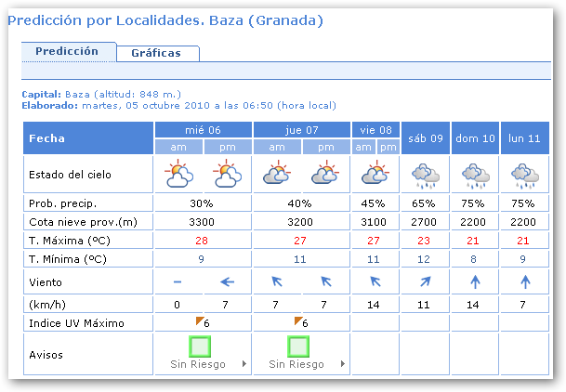Click the sáb 09 column header
The width and height of the screenshot is (566, 392).
(x=424, y=137)
